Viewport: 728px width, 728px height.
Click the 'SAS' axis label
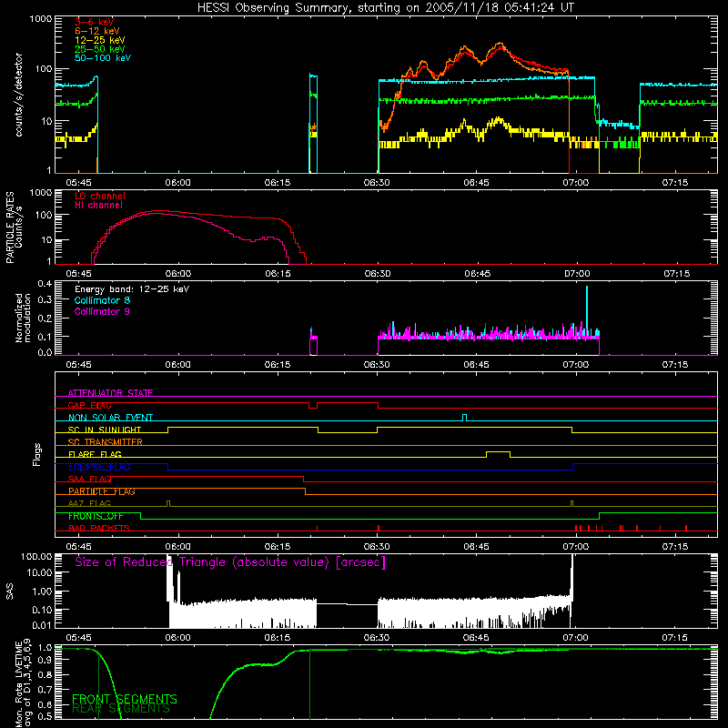point(10,592)
